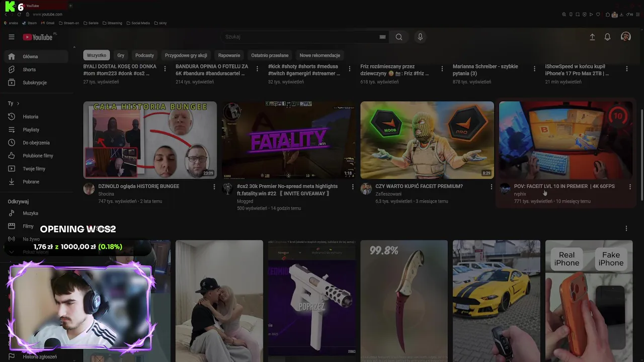Viewport: 644px width, 362px height.
Task: Open the Social Media bookmarks folder
Action: point(138,23)
